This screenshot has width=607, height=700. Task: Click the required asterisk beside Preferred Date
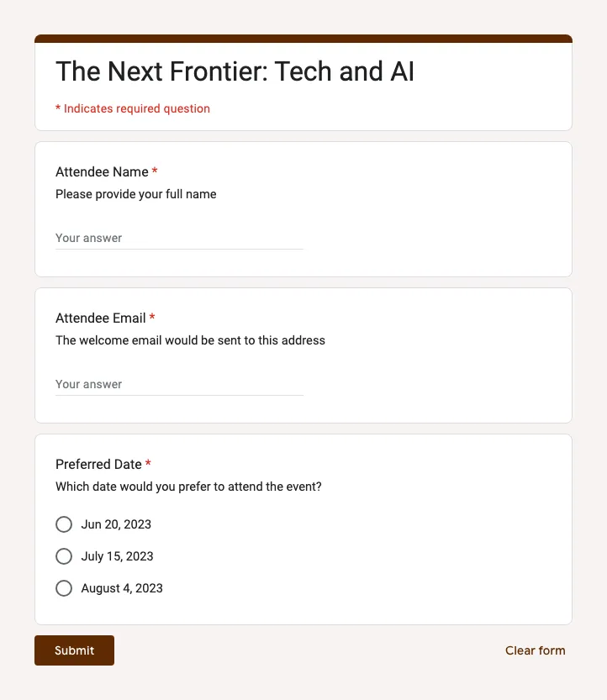[x=148, y=464]
